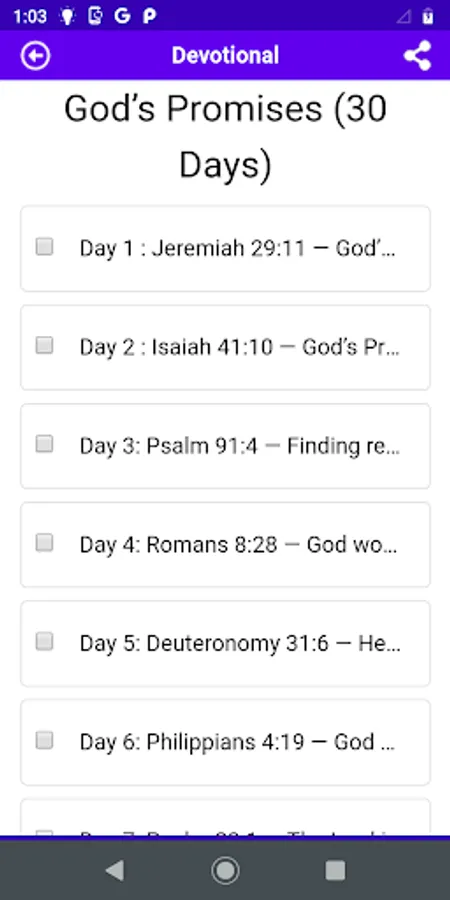This screenshot has height=900, width=450.
Task: Mark Day 3 Psalm 91:4 as complete
Action: pyautogui.click(x=44, y=444)
